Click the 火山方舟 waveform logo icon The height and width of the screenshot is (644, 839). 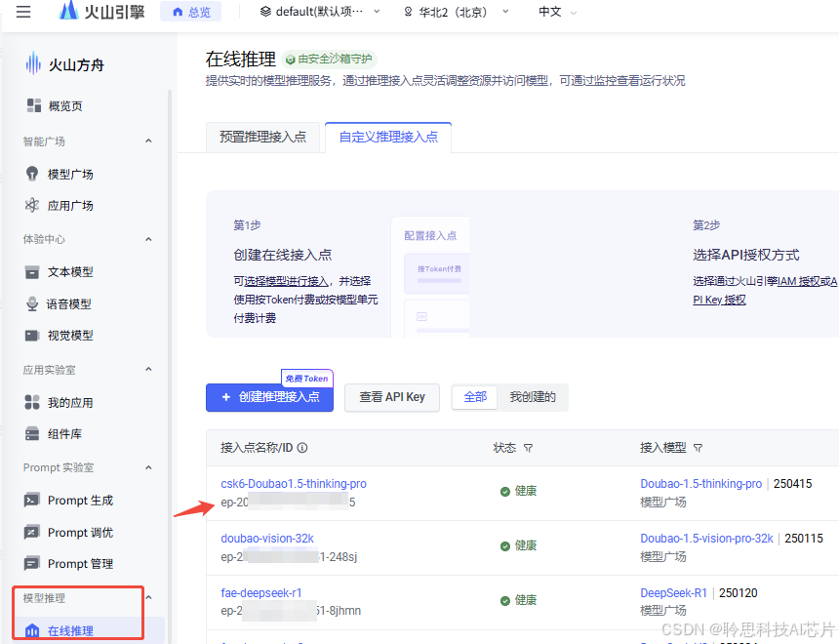pyautogui.click(x=33, y=63)
